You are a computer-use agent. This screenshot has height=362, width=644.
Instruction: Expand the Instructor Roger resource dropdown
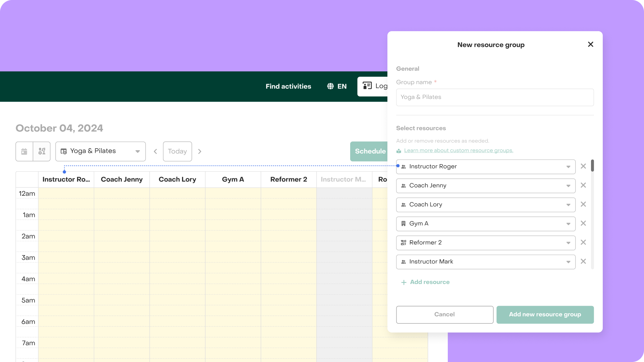[568, 167]
